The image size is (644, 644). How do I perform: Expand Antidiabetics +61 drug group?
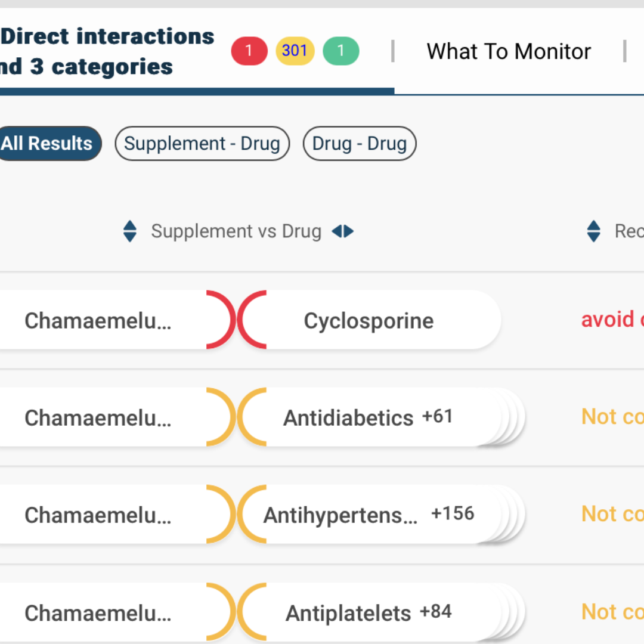[368, 417]
